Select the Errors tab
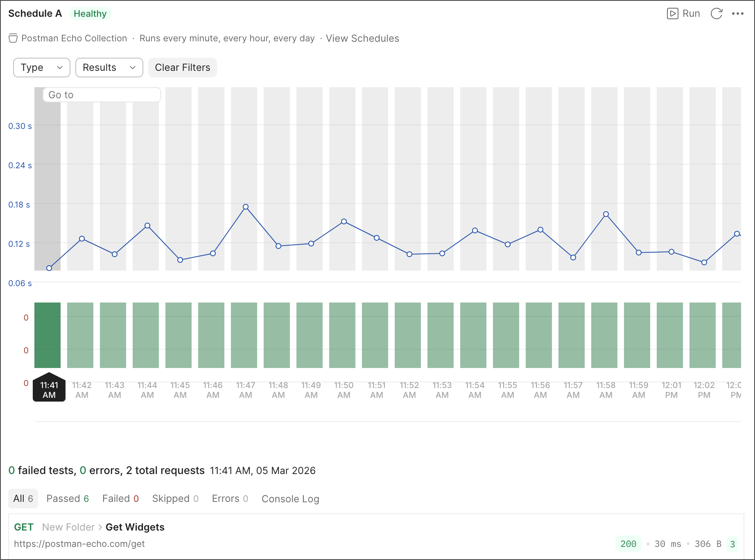755x560 pixels. click(229, 499)
